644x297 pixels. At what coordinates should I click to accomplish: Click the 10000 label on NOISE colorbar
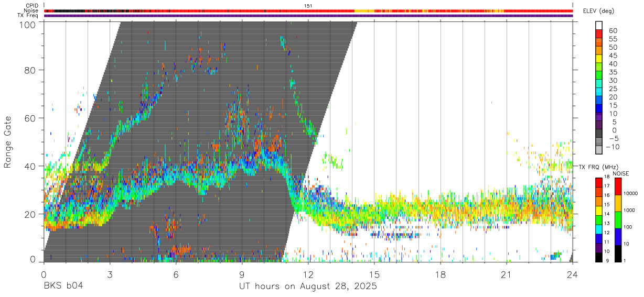click(x=632, y=193)
